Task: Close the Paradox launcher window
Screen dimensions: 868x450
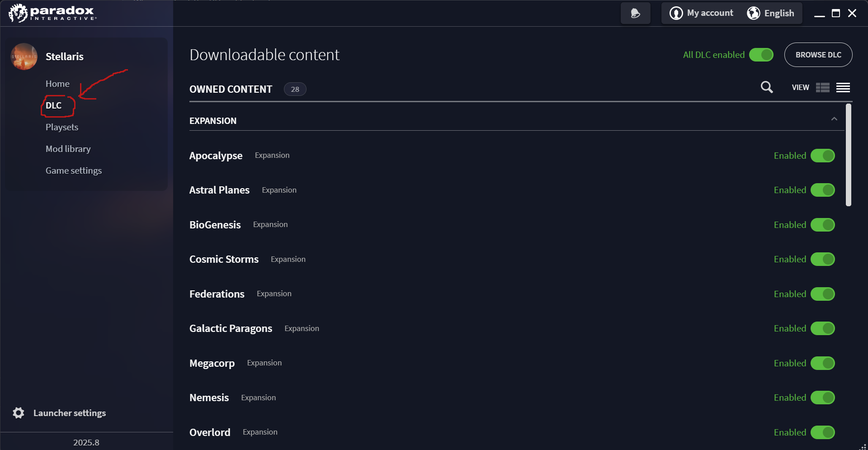Action: tap(852, 13)
